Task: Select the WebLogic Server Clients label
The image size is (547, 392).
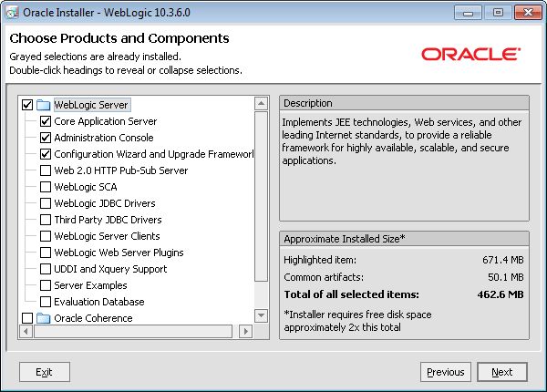Action: pos(107,236)
